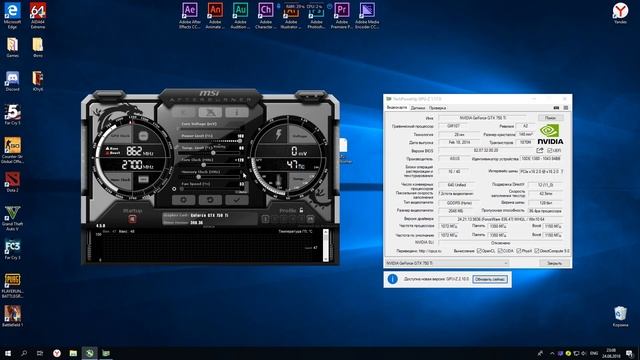Select Afterburner profile slot 1
The image size is (640, 360).
coord(265,219)
